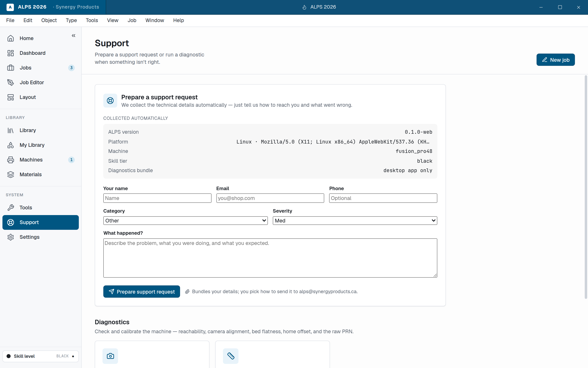The image size is (588, 368).
Task: Open the Category dropdown showing Other
Action: click(185, 221)
